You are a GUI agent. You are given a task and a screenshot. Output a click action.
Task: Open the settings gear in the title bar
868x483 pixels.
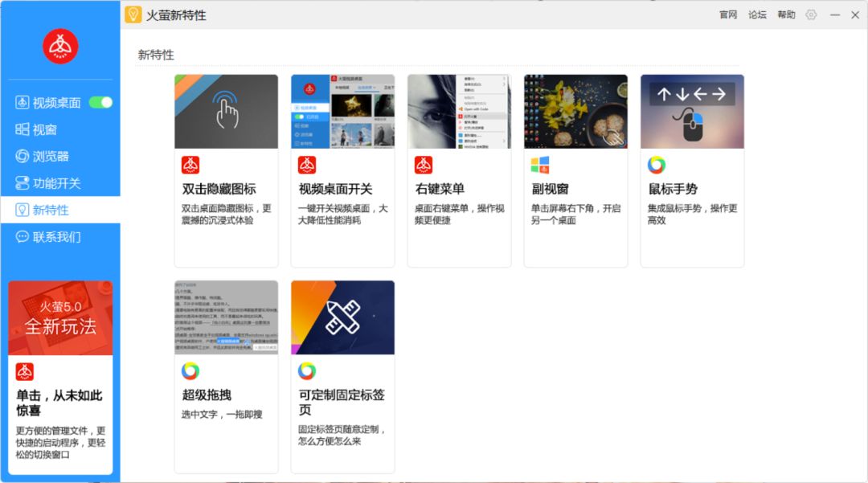[x=810, y=14]
